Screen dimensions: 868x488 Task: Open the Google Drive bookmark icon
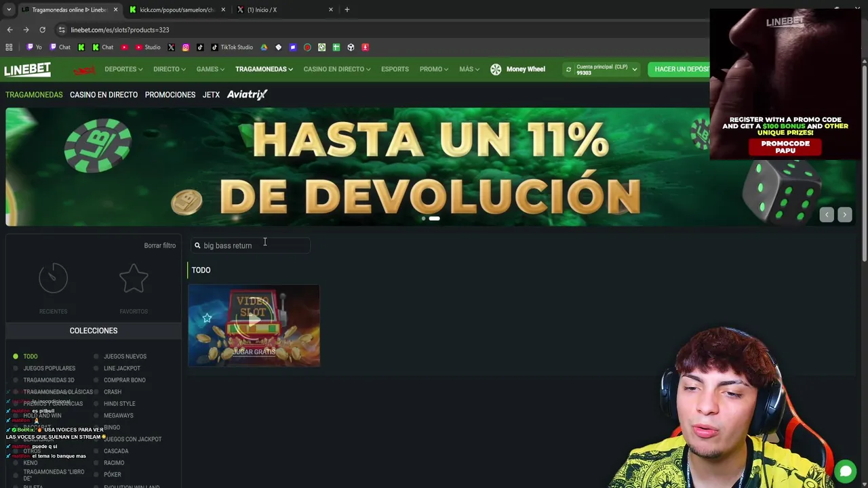pos(264,47)
